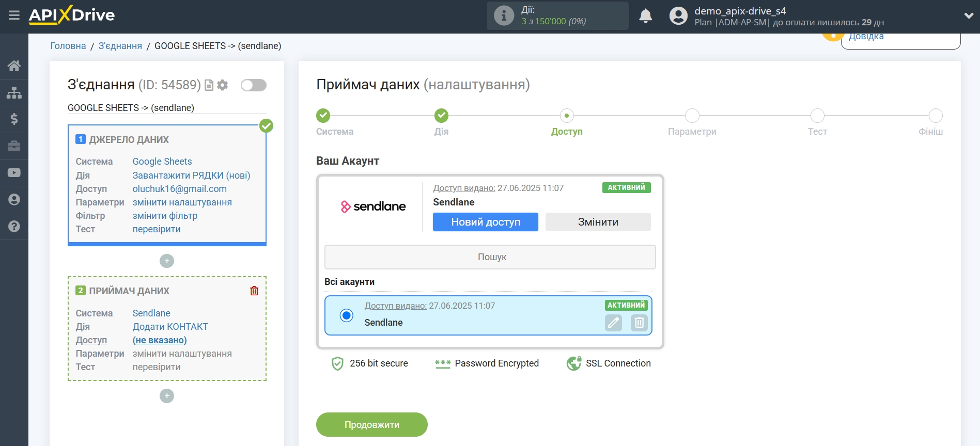Open the Головна breadcrumb link
Image resolution: width=980 pixels, height=446 pixels.
pos(68,46)
